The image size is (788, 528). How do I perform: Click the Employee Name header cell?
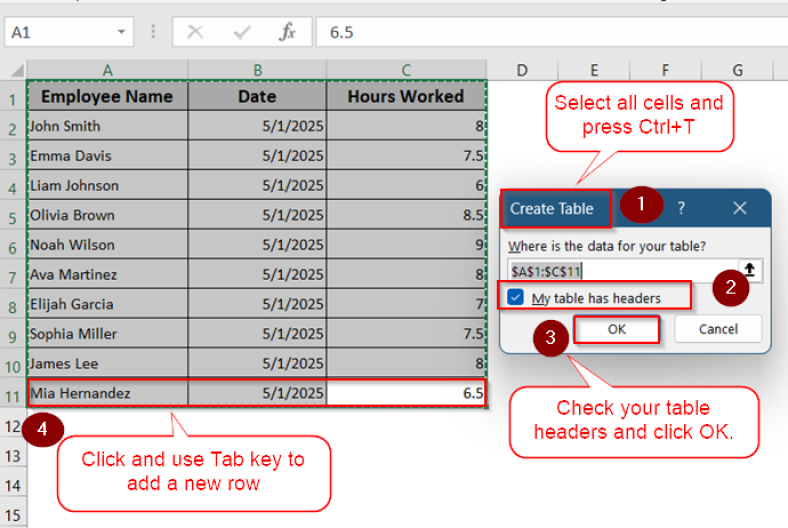pos(107,96)
